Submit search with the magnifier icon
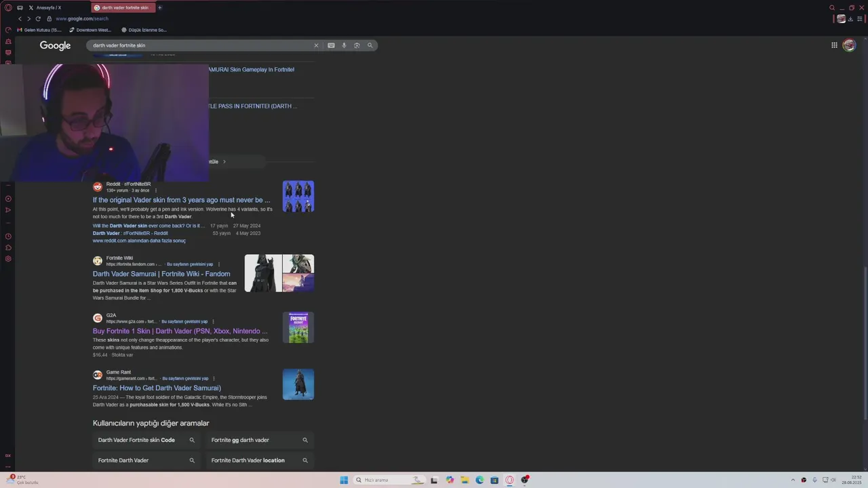This screenshot has width=868, height=488. click(370, 45)
